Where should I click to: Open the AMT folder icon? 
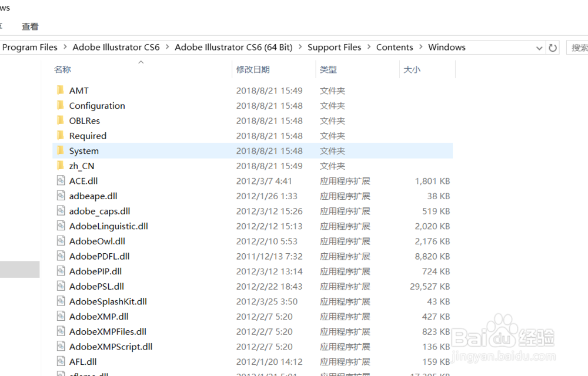(x=60, y=90)
